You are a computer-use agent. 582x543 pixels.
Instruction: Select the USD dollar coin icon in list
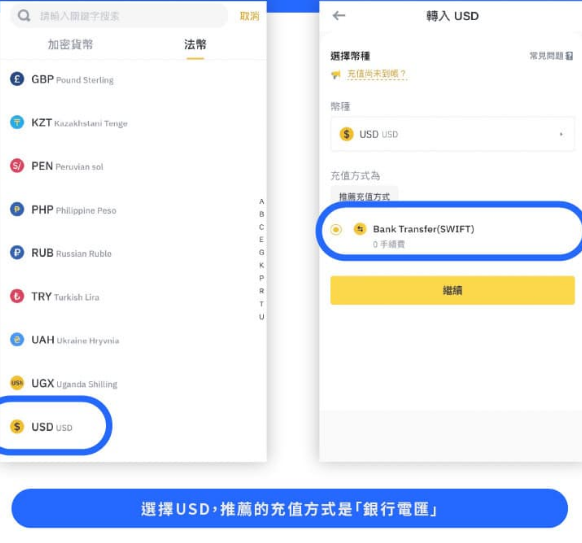[x=17, y=426]
